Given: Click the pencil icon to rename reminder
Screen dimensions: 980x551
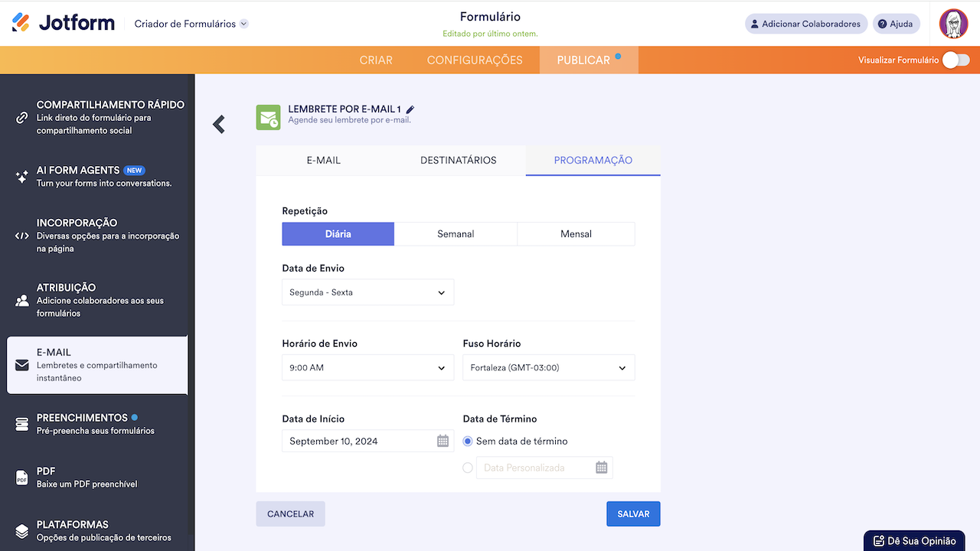Looking at the screenshot, I should coord(410,109).
